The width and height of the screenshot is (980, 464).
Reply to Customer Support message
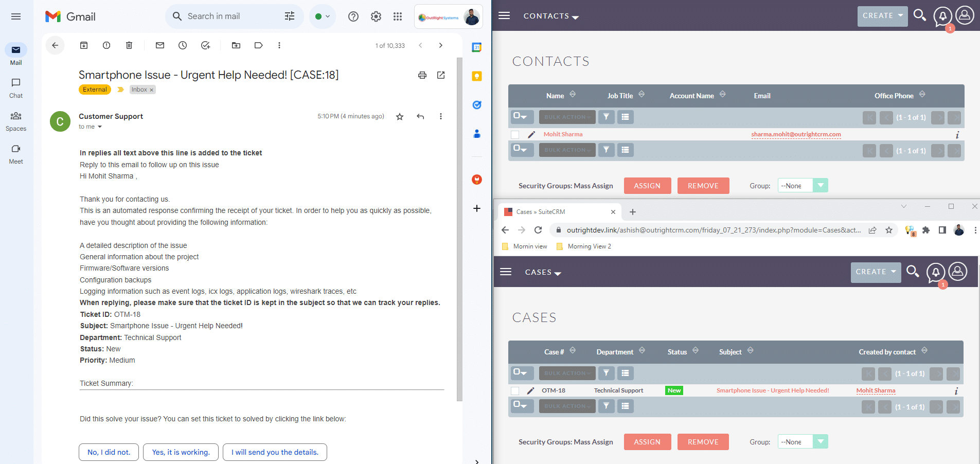[420, 117]
